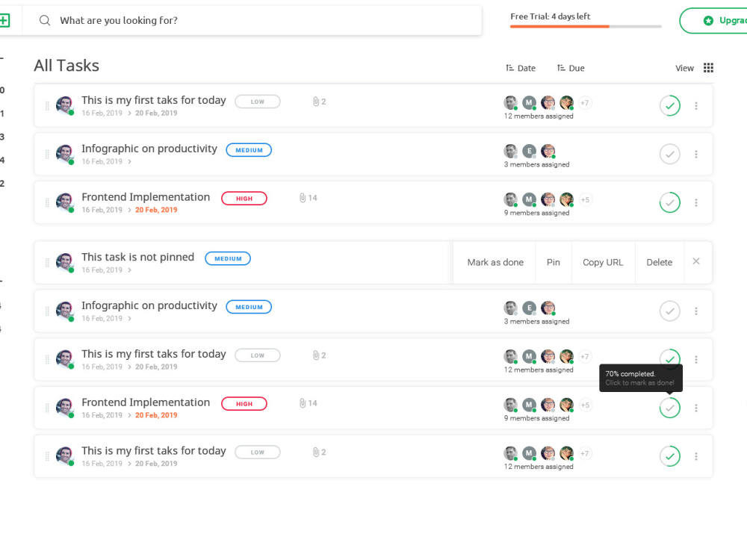Toggle the completion checkmark on Frontend Implementation
The width and height of the screenshot is (747, 560).
coord(669,202)
